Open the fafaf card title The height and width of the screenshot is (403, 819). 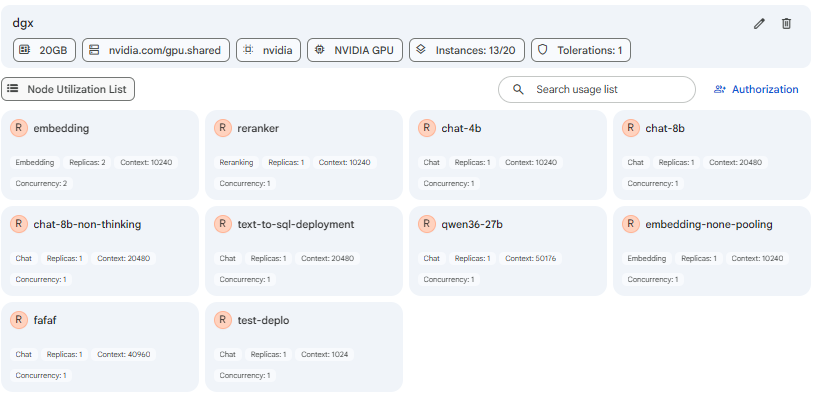point(45,321)
